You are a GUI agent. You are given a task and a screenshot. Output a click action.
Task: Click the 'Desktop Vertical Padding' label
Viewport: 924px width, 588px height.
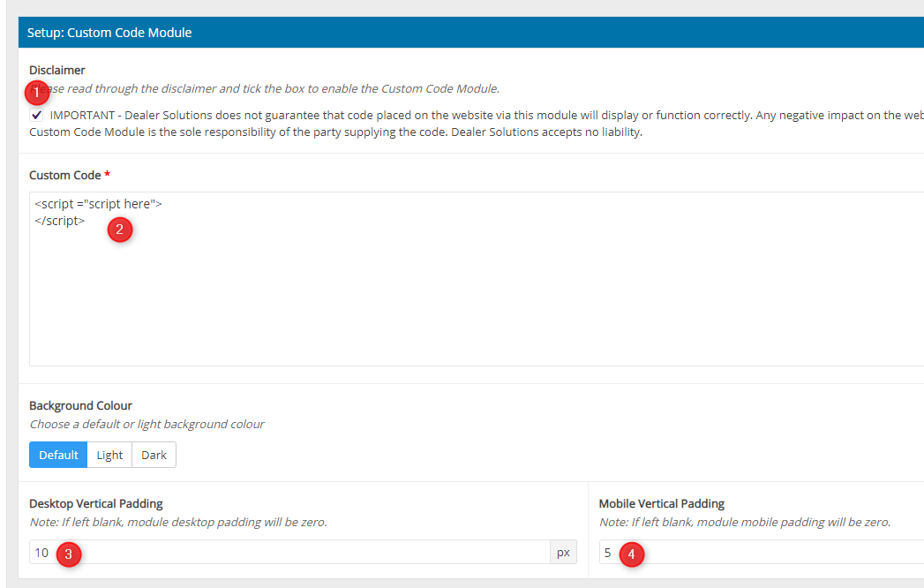(x=96, y=503)
